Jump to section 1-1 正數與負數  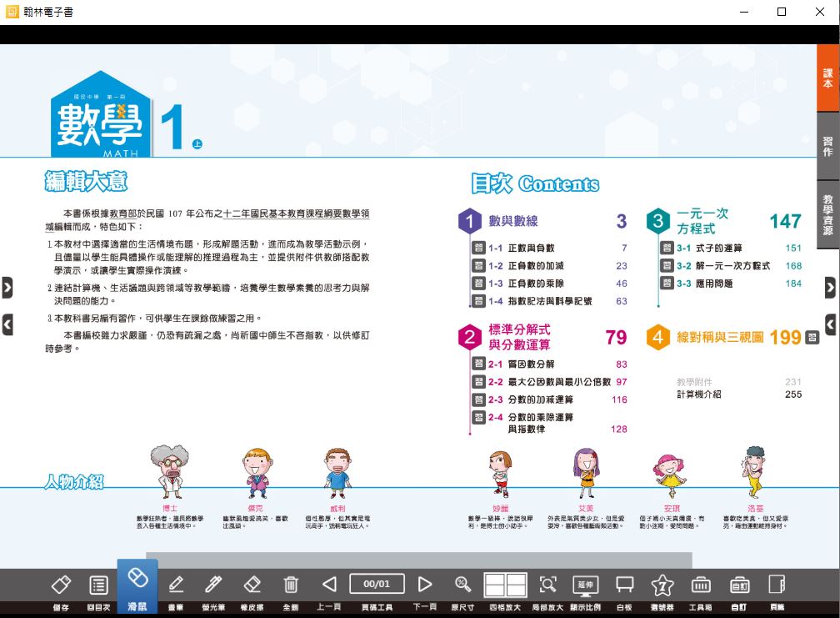click(x=522, y=249)
